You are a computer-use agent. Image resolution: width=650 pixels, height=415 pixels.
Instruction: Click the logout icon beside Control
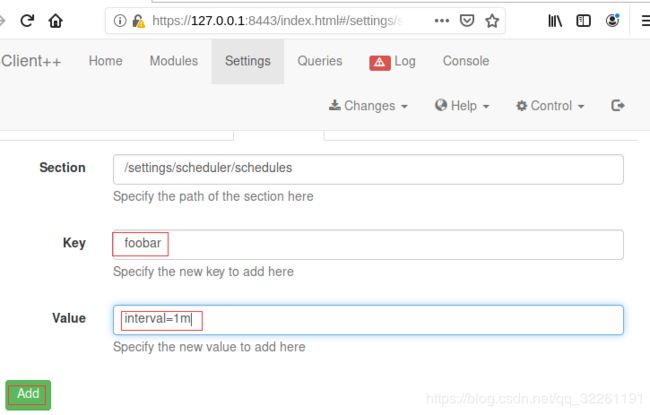tap(618, 106)
